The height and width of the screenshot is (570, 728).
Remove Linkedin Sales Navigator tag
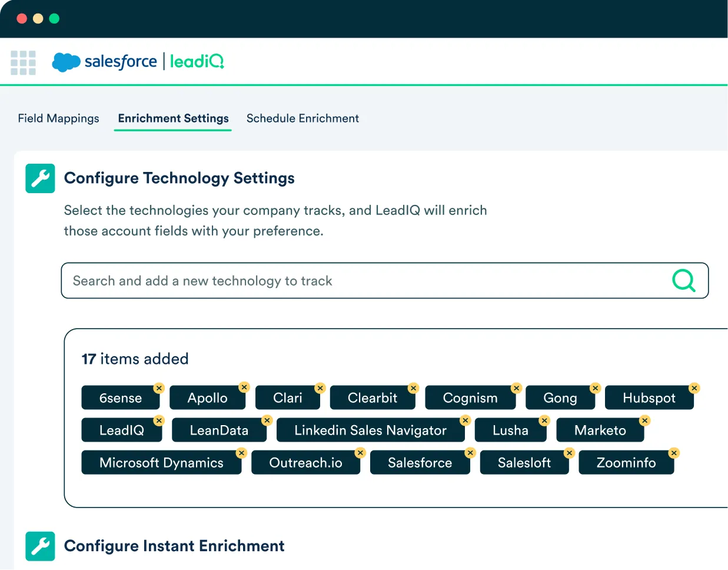coord(466,420)
